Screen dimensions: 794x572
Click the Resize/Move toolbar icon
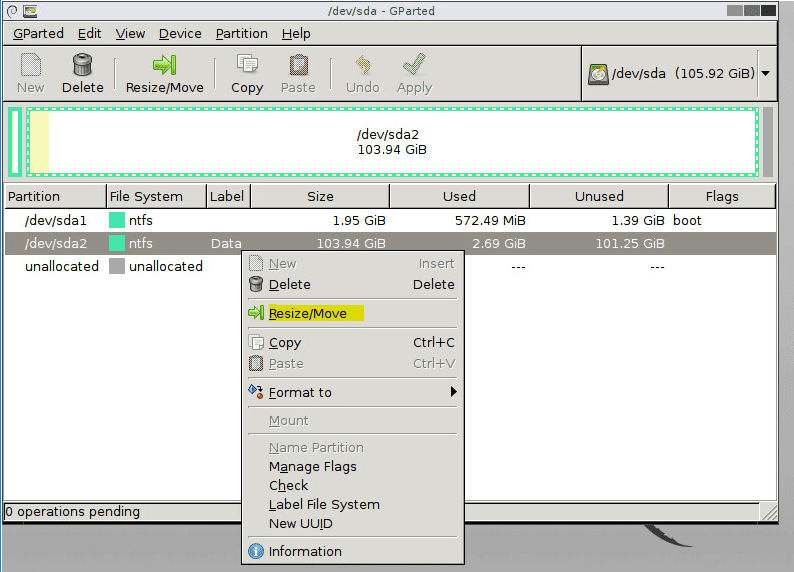coord(165,65)
